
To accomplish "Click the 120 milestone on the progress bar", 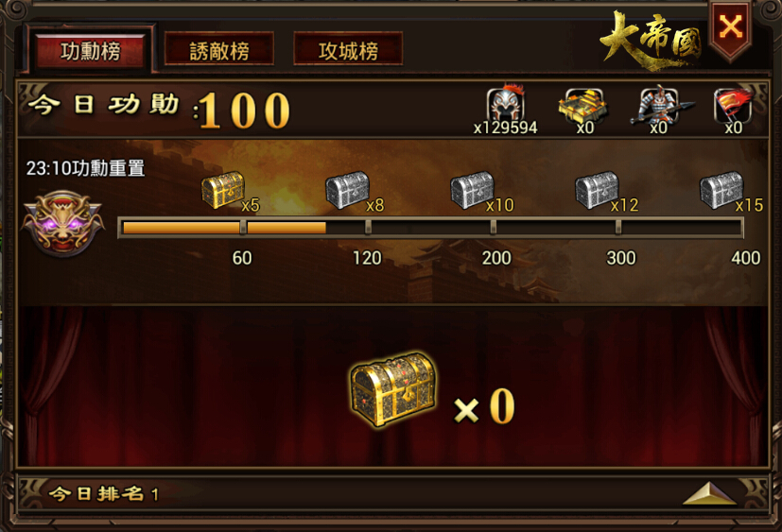I will point(367,258).
